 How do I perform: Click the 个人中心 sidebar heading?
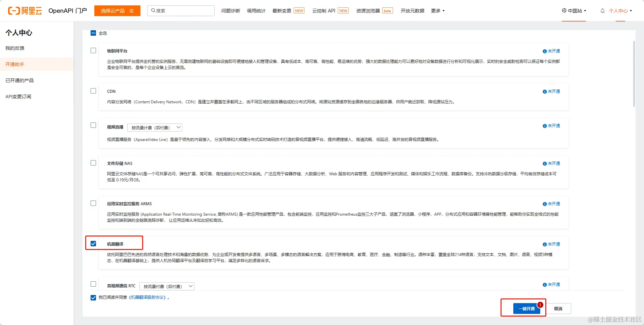tap(19, 33)
